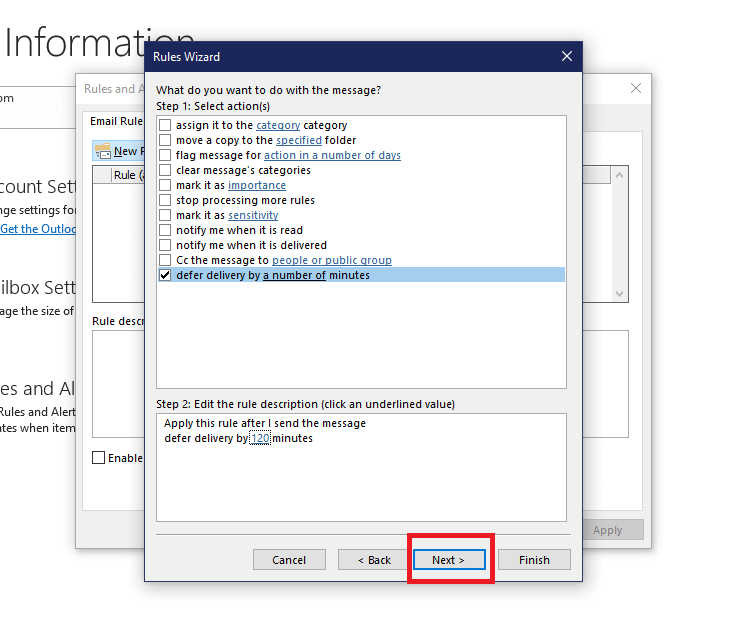
Task: Click Finish in the Rules Wizard
Action: (x=534, y=560)
